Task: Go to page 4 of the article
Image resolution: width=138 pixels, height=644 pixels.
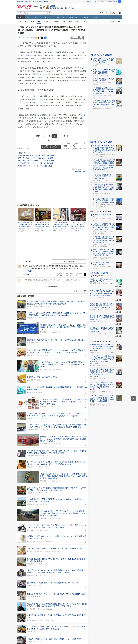Action: [60, 136]
